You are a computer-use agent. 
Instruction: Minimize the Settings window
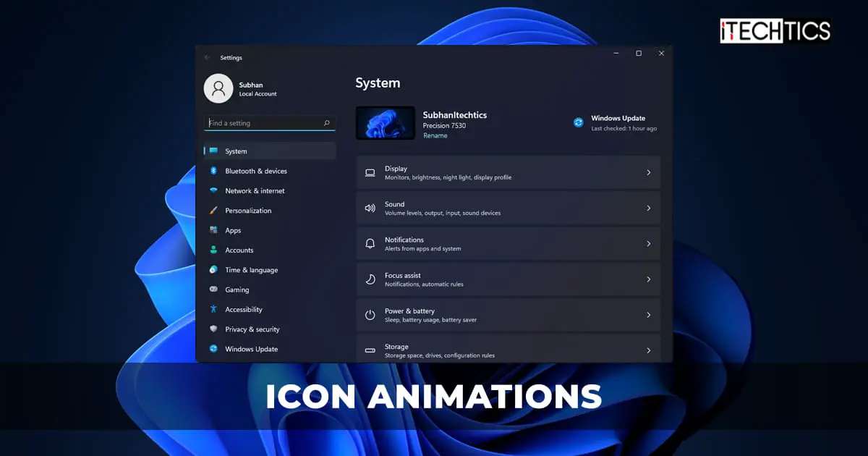(x=616, y=54)
